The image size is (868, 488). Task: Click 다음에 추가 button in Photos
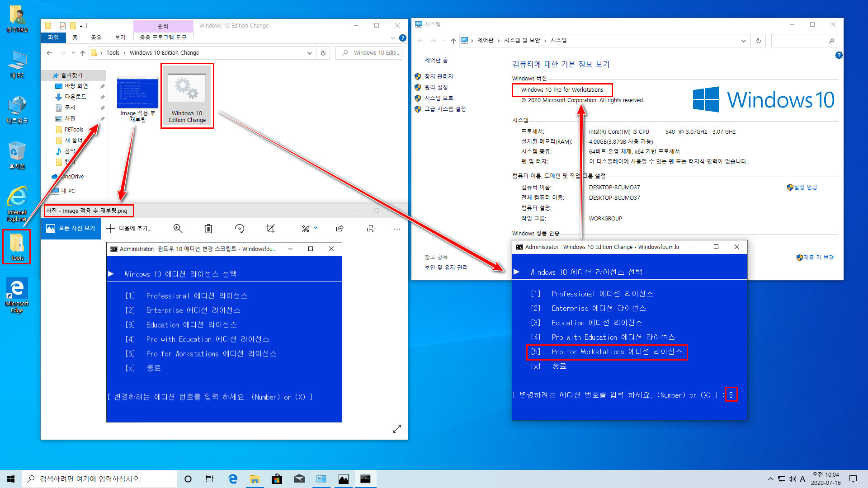(x=129, y=229)
